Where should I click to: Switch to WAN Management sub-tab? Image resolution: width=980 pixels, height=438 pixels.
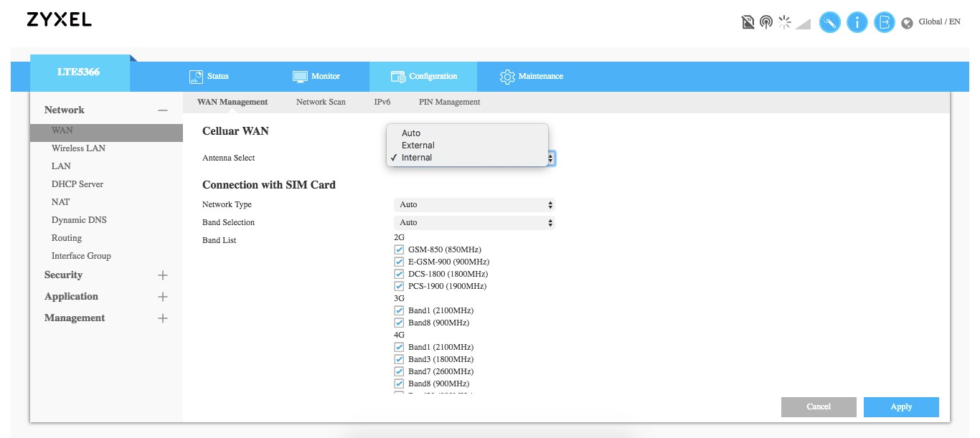click(232, 102)
